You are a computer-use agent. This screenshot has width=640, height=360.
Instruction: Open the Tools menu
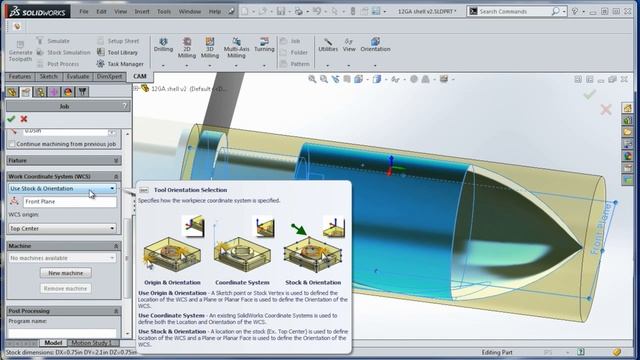[x=164, y=11]
